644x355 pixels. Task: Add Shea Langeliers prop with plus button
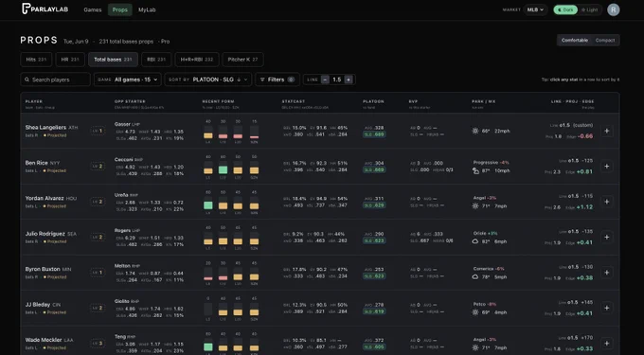607,131
